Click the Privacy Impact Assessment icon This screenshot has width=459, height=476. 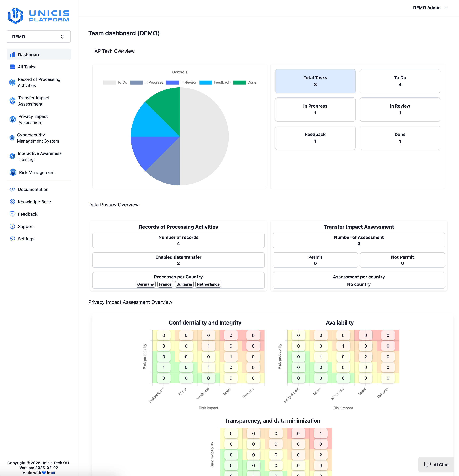coord(13,119)
